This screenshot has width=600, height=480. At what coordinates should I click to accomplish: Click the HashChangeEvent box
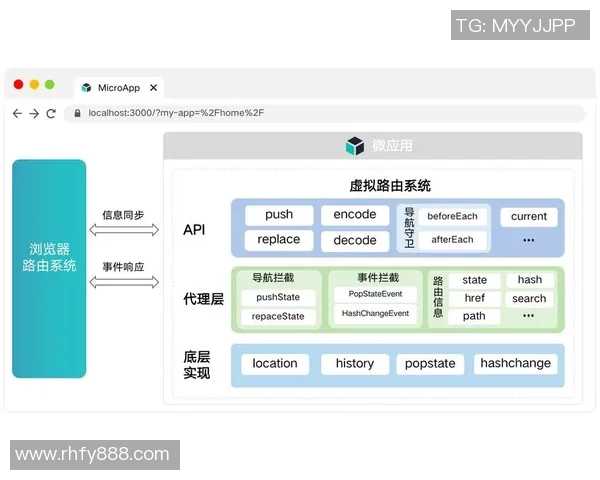pos(375,313)
